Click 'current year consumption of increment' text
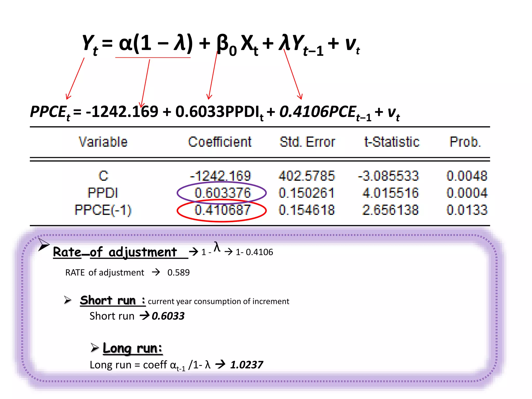The height and width of the screenshot is (399, 532). click(x=218, y=301)
